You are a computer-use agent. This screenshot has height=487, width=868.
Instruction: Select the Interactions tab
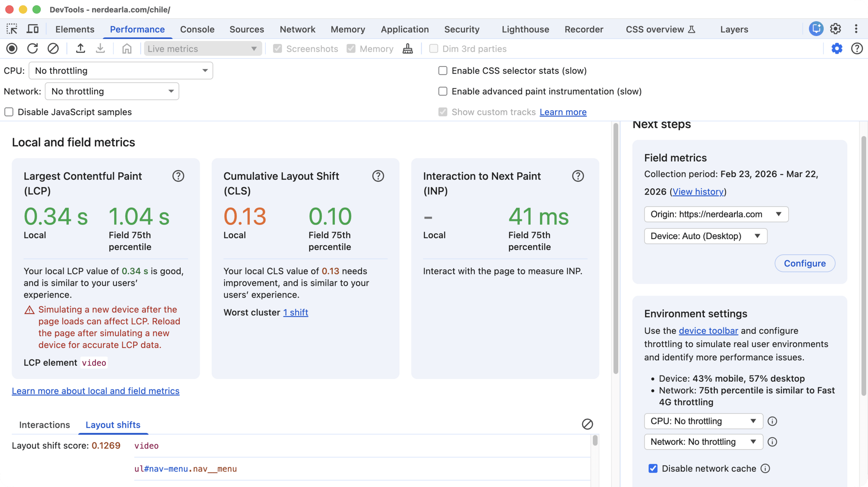coord(44,425)
